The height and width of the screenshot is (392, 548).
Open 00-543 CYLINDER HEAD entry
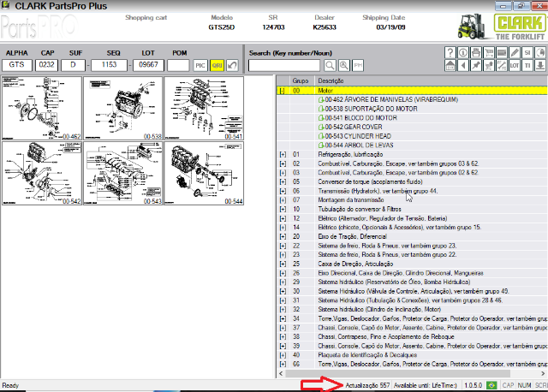click(354, 136)
